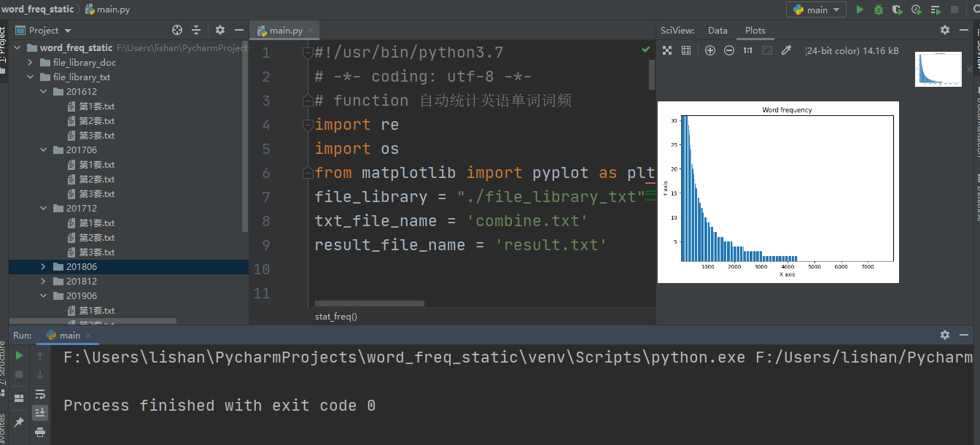This screenshot has height=445, width=980.
Task: Start debugging main.py with the bug icon
Action: click(x=877, y=9)
